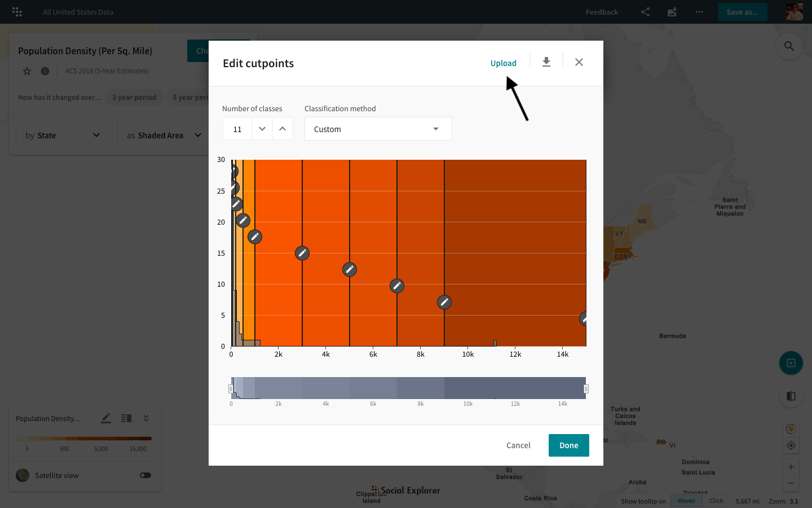Click the number of classes field showing 11

click(237, 129)
